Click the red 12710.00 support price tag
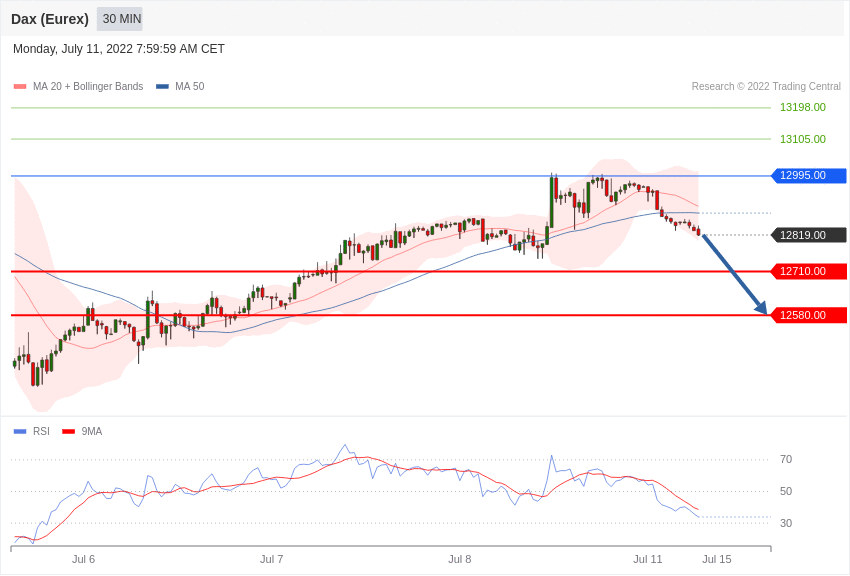Image resolution: width=850 pixels, height=576 pixels. coord(809,271)
